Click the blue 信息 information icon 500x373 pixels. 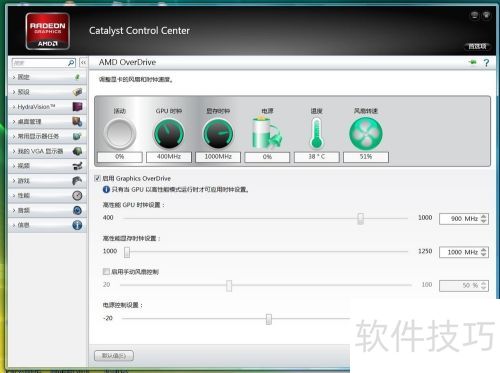pyautogui.click(x=77, y=225)
